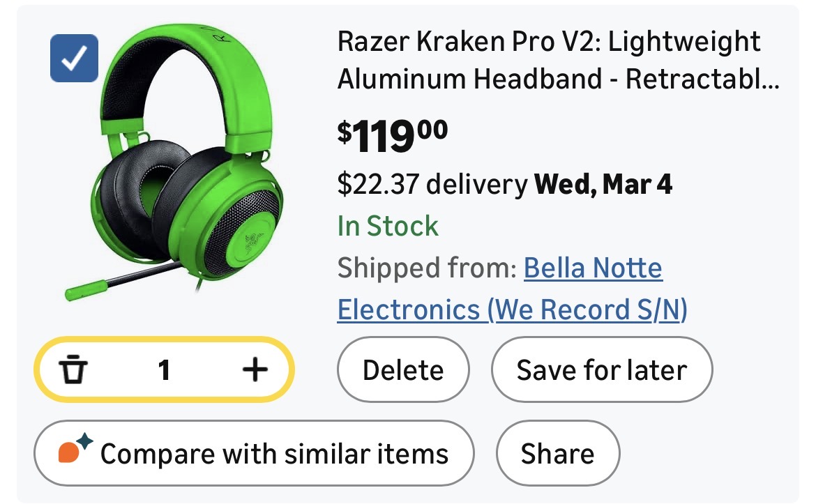Click the Wed, Mar 4 delivery date
816x504 pixels.
pos(603,184)
